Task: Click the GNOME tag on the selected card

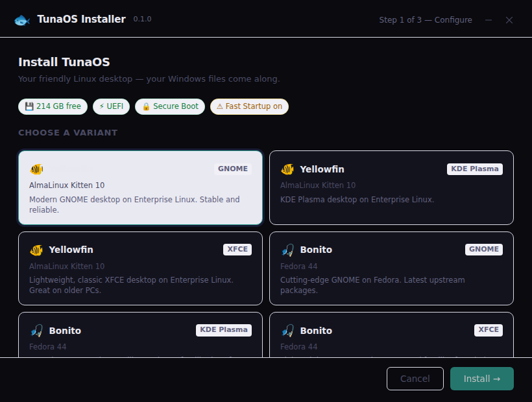Action: (233, 169)
